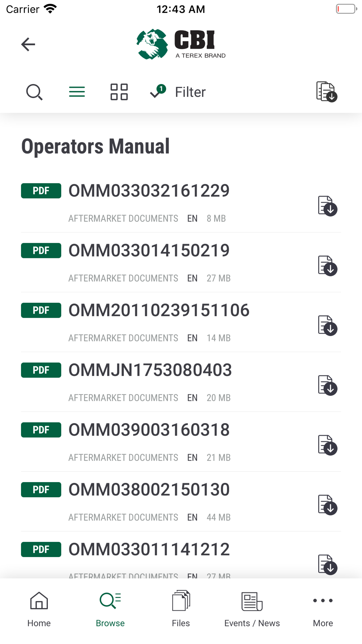Screen dimensions: 362x644
Task: Go to the Home tab
Action: tap(39, 610)
